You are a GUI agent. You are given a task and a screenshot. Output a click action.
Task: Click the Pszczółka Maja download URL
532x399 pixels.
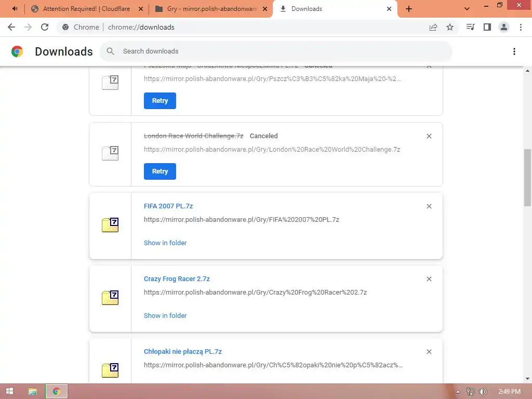coord(272,79)
